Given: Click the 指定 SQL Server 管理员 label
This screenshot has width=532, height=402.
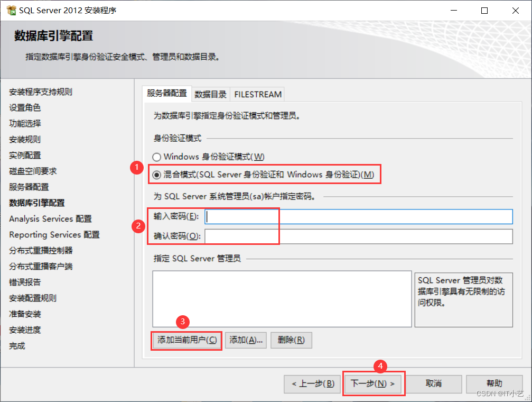Looking at the screenshot, I should coord(197,259).
